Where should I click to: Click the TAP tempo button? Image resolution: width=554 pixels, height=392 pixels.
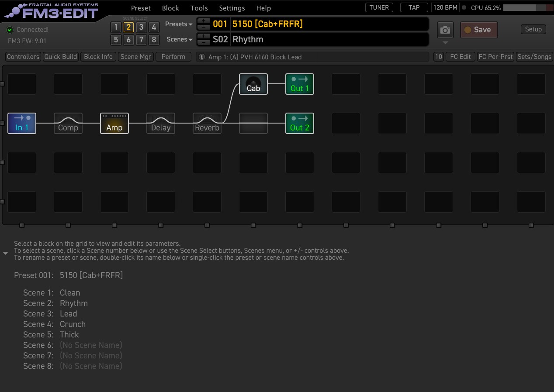click(414, 7)
